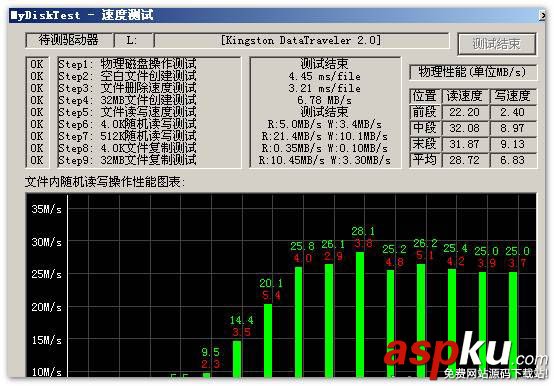
Task: Select the 平均 row label
Action: coord(425,160)
